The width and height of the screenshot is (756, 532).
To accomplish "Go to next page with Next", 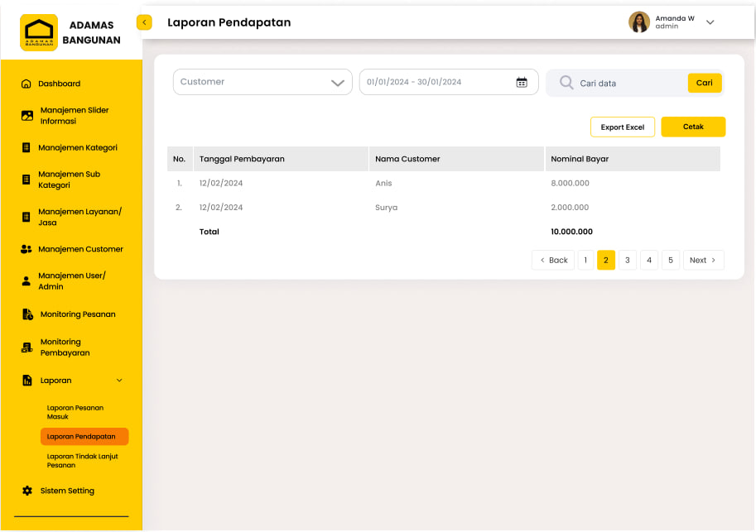I will 704,261.
